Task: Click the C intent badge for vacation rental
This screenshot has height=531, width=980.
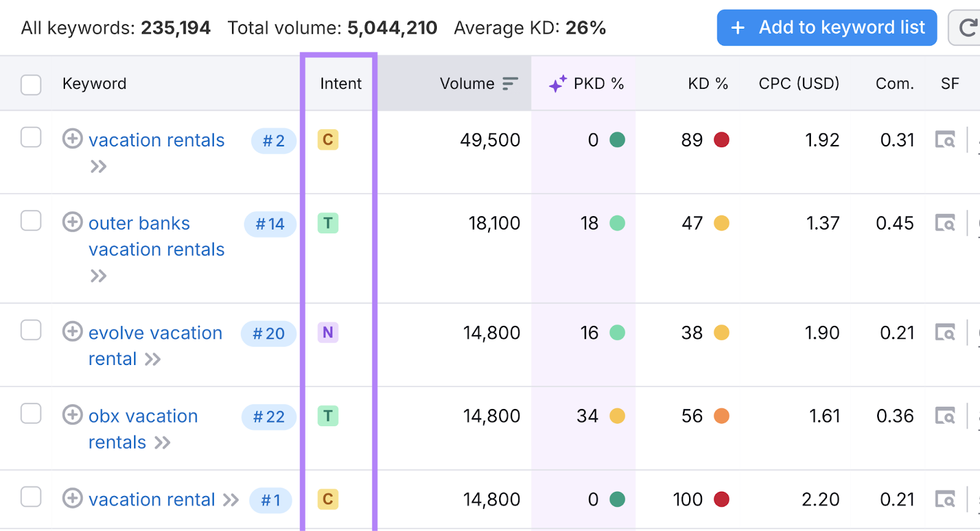Action: point(328,499)
